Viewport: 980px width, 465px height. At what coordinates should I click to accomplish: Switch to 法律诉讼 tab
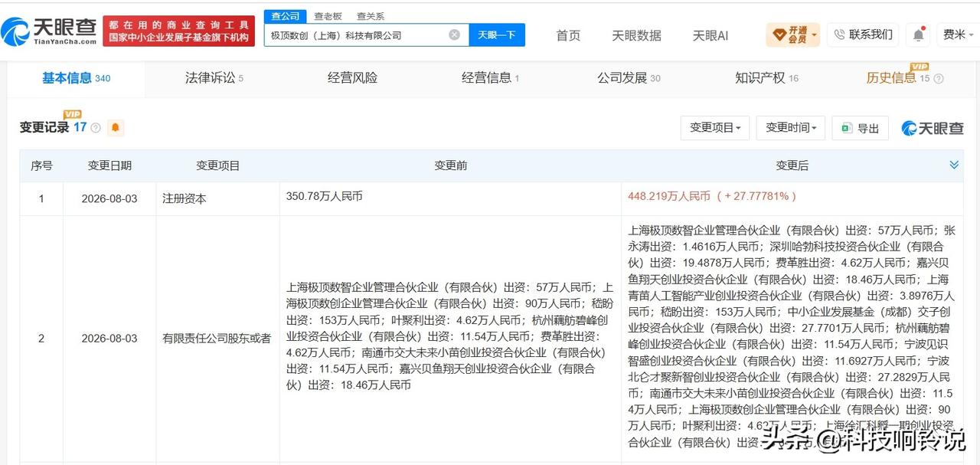[214, 78]
